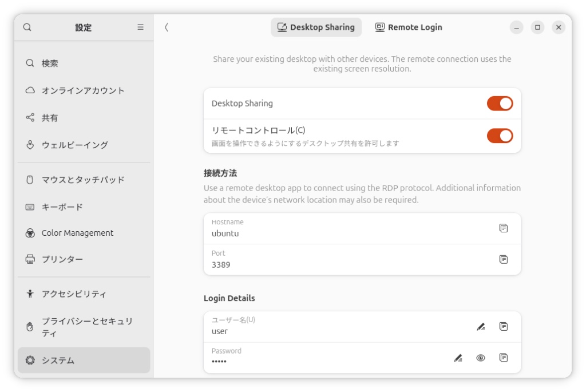
Task: Select the Desktop Sharing tab
Action: (x=316, y=27)
